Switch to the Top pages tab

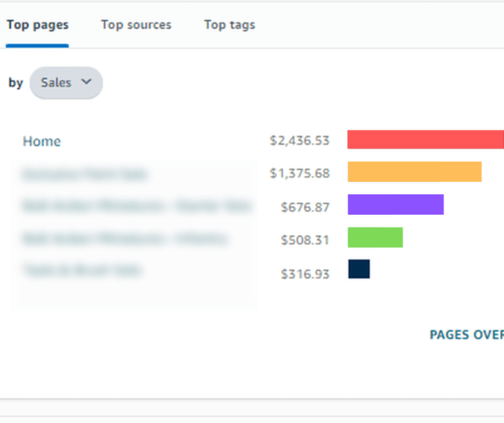[x=37, y=26]
